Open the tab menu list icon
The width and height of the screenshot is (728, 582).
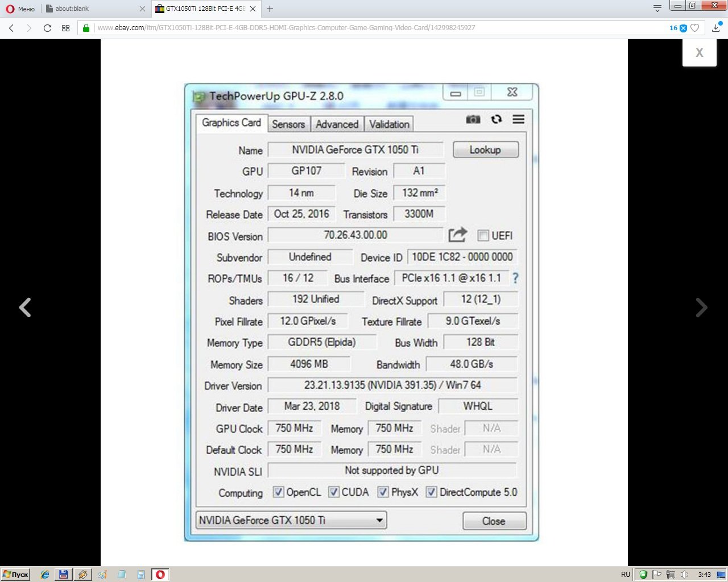(657, 9)
